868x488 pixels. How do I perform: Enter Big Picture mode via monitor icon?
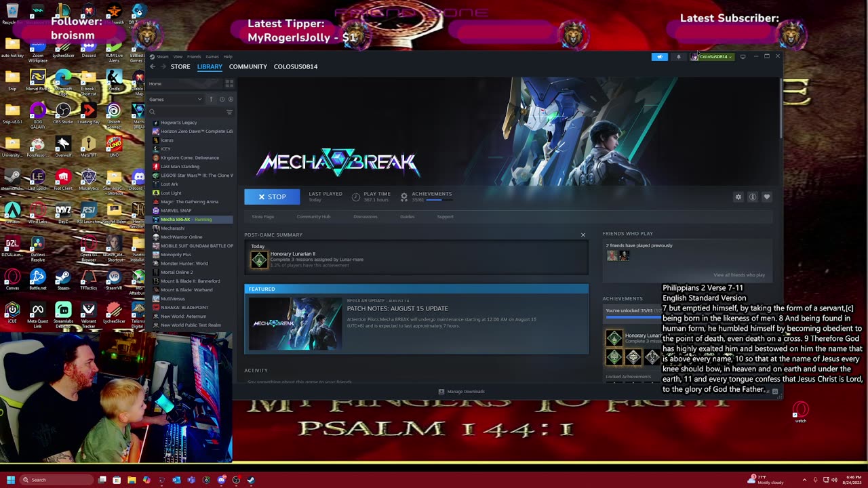(743, 57)
